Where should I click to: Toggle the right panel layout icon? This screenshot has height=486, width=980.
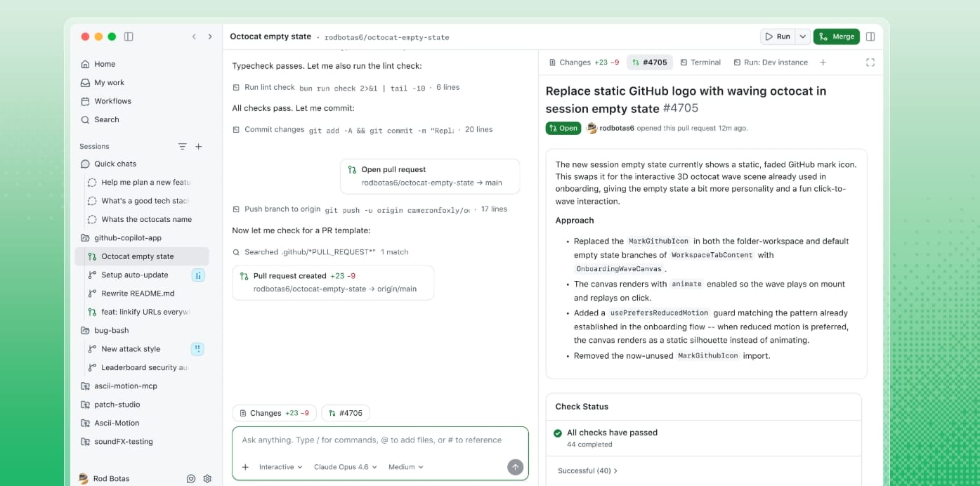click(x=870, y=37)
